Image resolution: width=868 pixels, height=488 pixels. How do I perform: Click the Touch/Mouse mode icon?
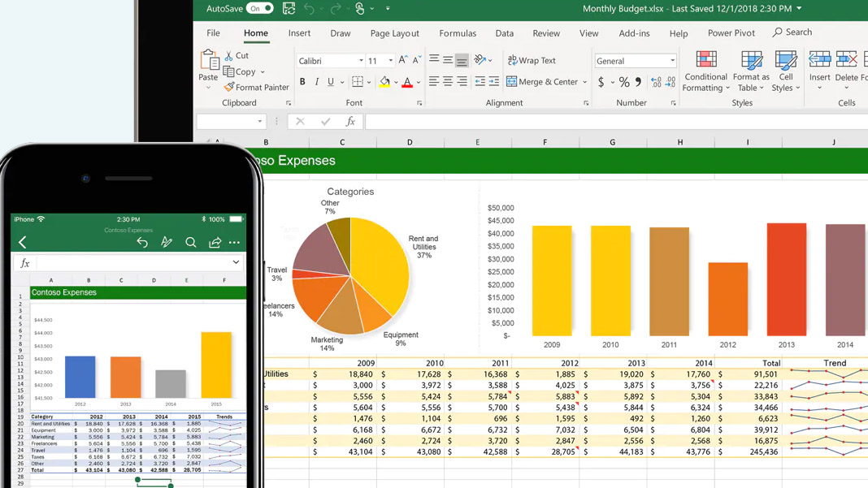pyautogui.click(x=360, y=8)
